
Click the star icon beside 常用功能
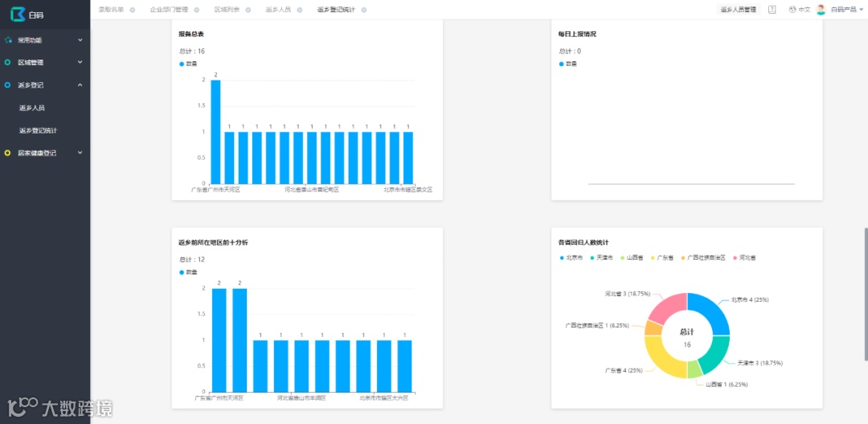[x=8, y=40]
